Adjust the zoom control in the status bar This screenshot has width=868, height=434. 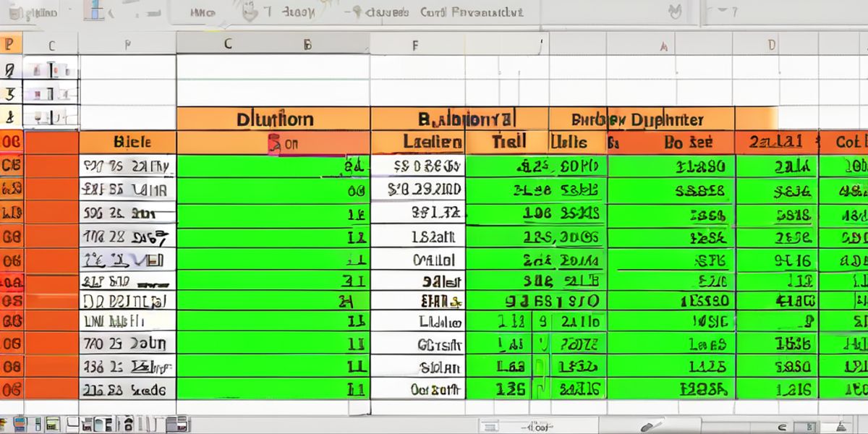pos(539,426)
